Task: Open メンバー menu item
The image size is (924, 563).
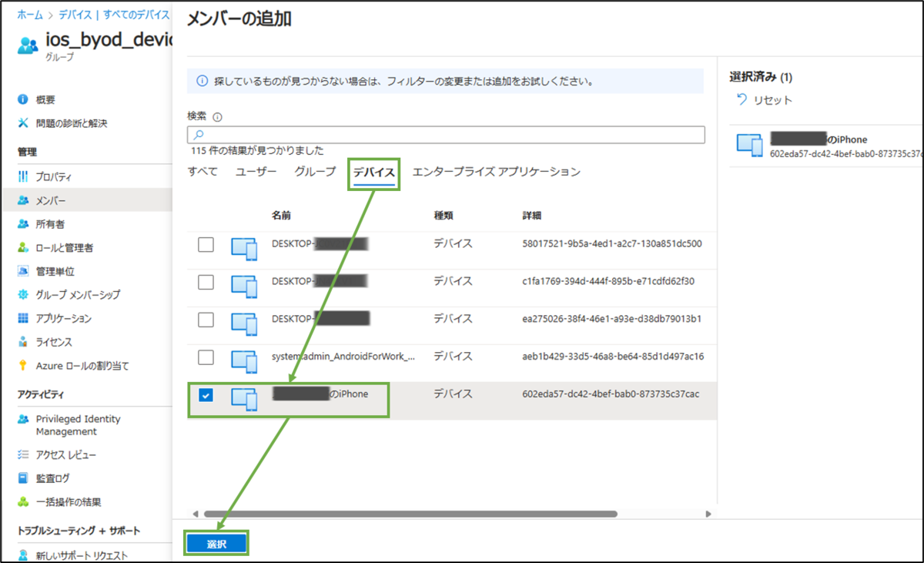Action: click(86, 200)
